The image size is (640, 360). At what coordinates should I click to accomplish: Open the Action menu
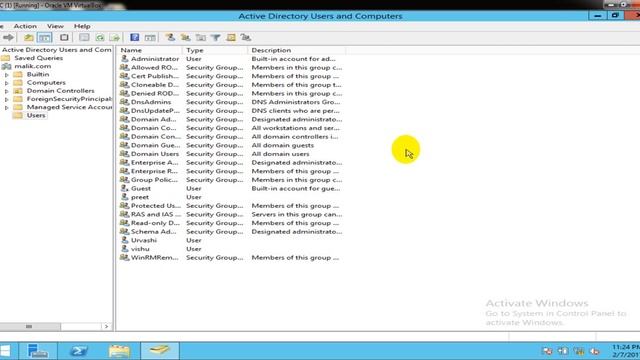[25, 26]
